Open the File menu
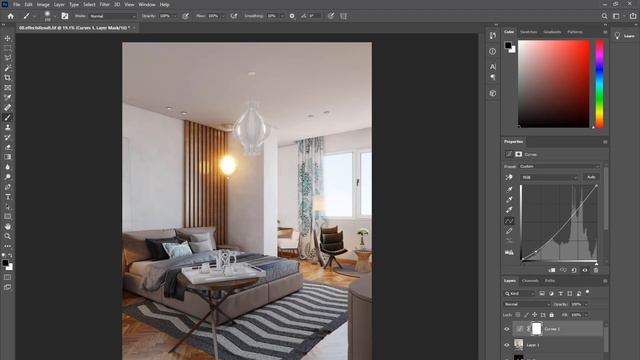 (16, 4)
